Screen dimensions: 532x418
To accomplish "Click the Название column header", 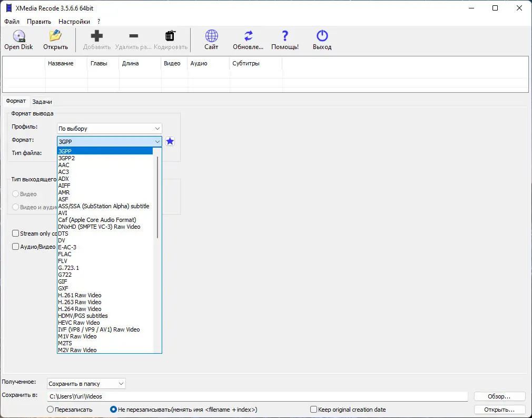I will pyautogui.click(x=66, y=63).
